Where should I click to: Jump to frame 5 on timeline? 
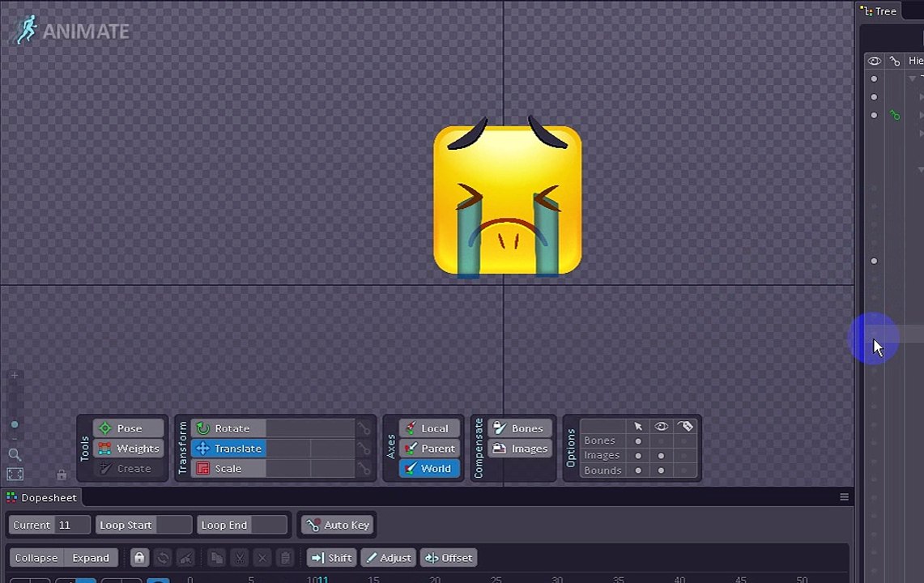pos(251,580)
